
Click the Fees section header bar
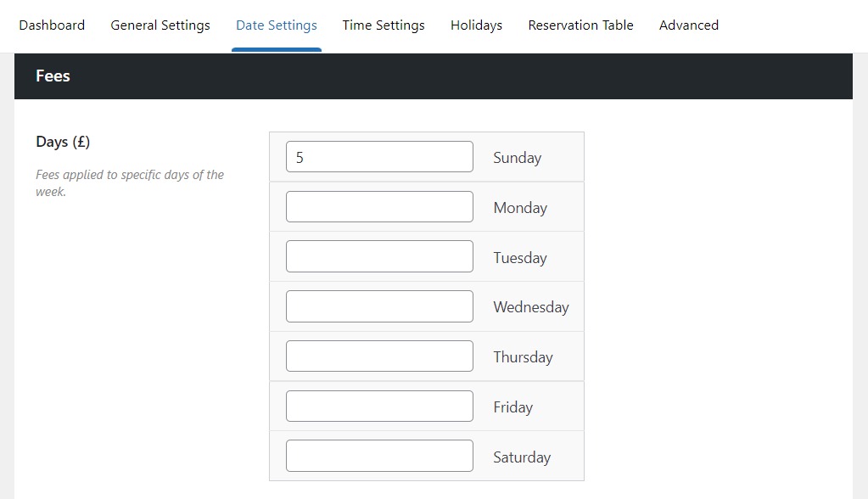[433, 76]
